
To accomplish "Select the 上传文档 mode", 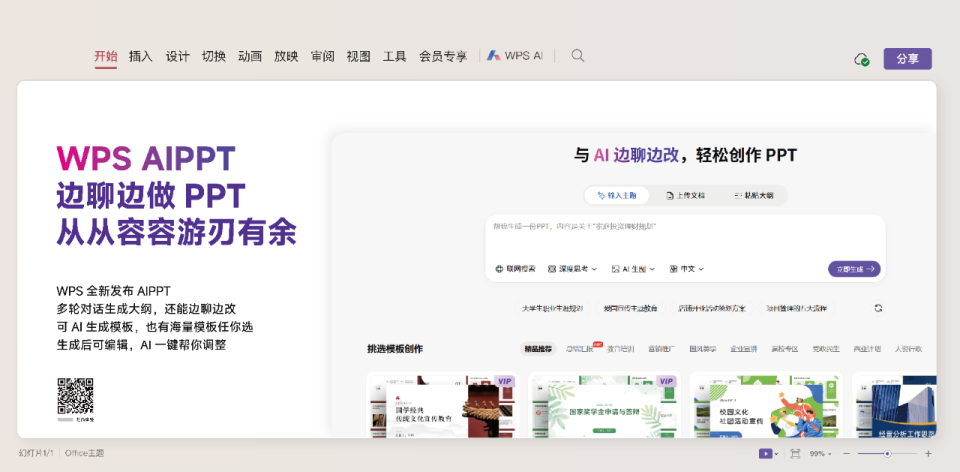I will click(685, 196).
